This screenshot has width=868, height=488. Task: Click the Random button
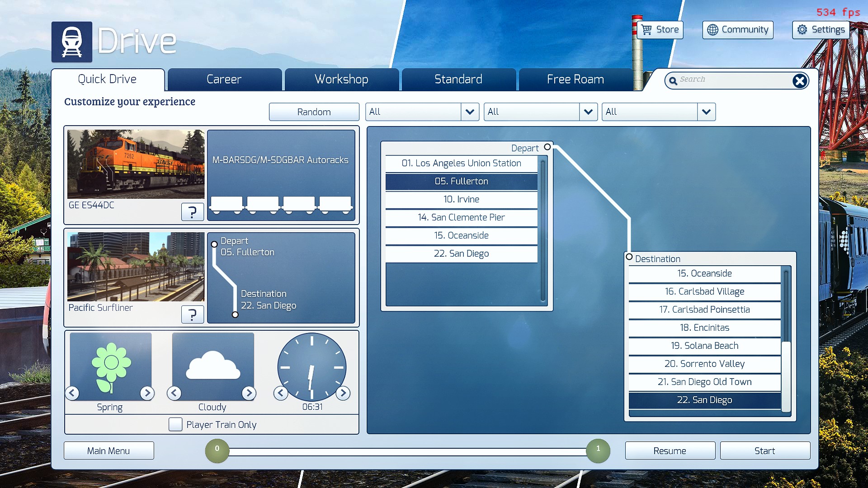click(314, 112)
